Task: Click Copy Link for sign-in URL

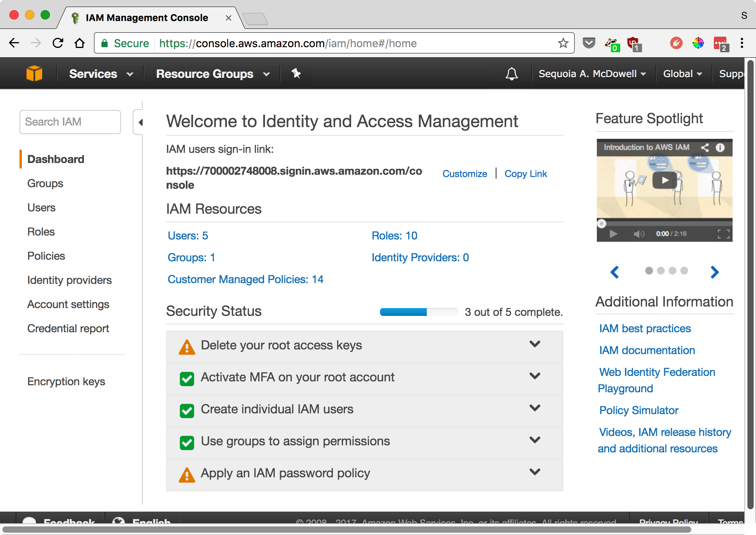Action: [x=526, y=174]
